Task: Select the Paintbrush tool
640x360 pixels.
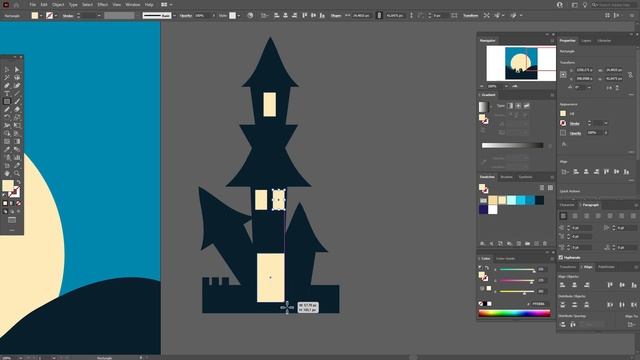Action: point(17,102)
